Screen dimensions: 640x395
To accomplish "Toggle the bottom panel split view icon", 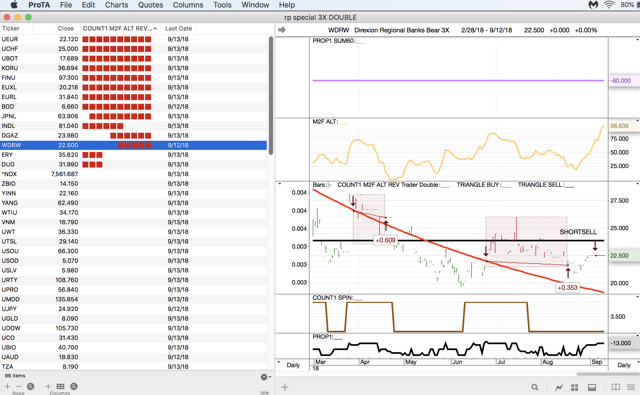I will pos(592,387).
